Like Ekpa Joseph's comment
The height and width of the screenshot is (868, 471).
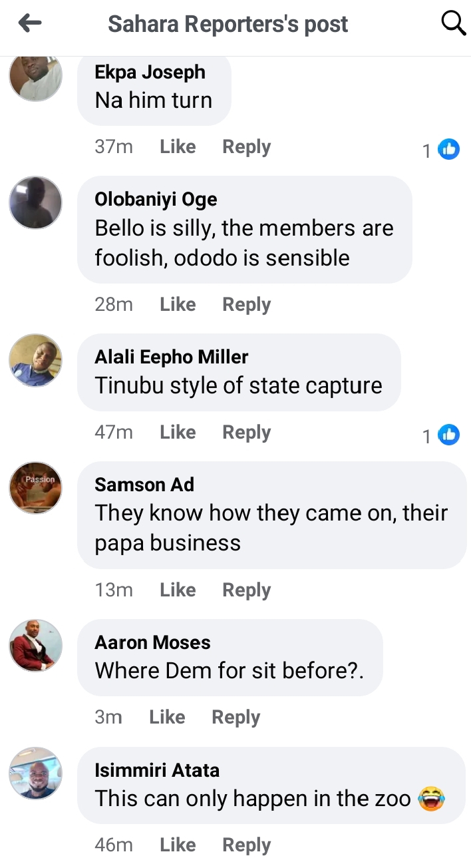[x=178, y=147]
